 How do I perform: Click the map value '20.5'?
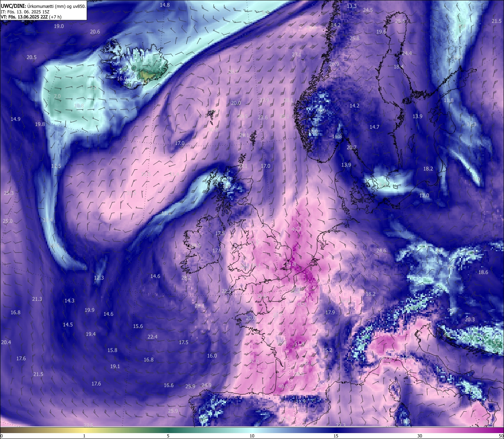coord(31,57)
